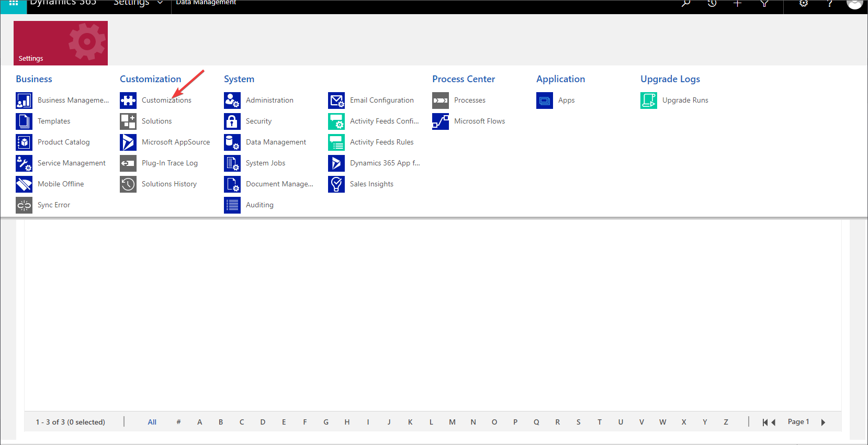Jump to the first page of records
The width and height of the screenshot is (868, 445).
pos(765,422)
